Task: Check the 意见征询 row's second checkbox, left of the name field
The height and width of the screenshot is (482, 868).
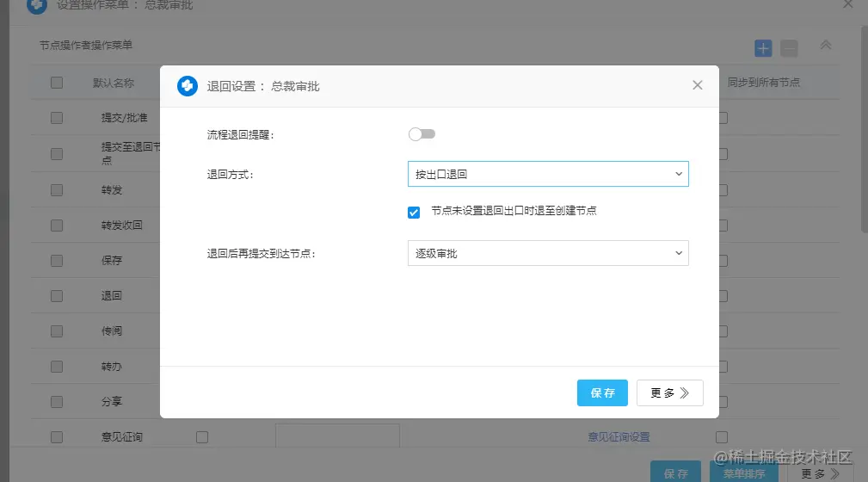Action: click(x=202, y=437)
